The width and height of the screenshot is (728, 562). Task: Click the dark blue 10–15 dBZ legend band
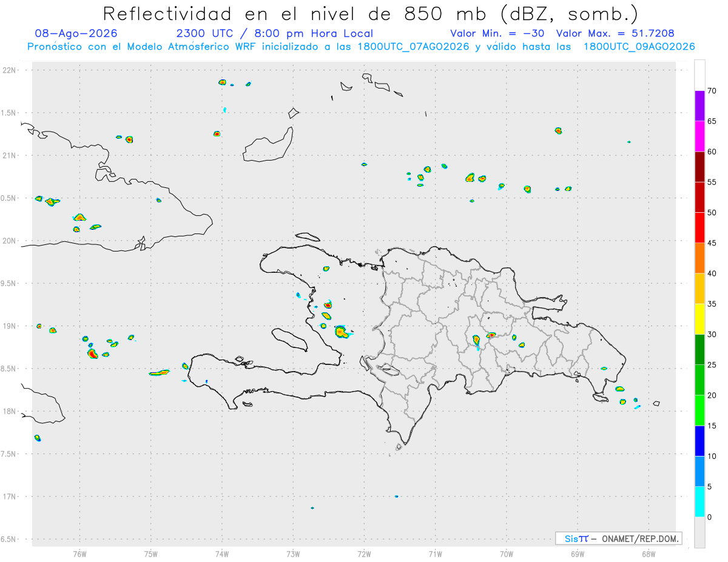click(699, 441)
